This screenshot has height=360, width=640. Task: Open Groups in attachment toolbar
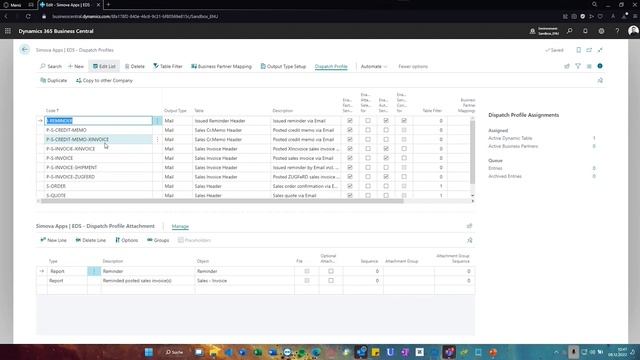coord(158,240)
